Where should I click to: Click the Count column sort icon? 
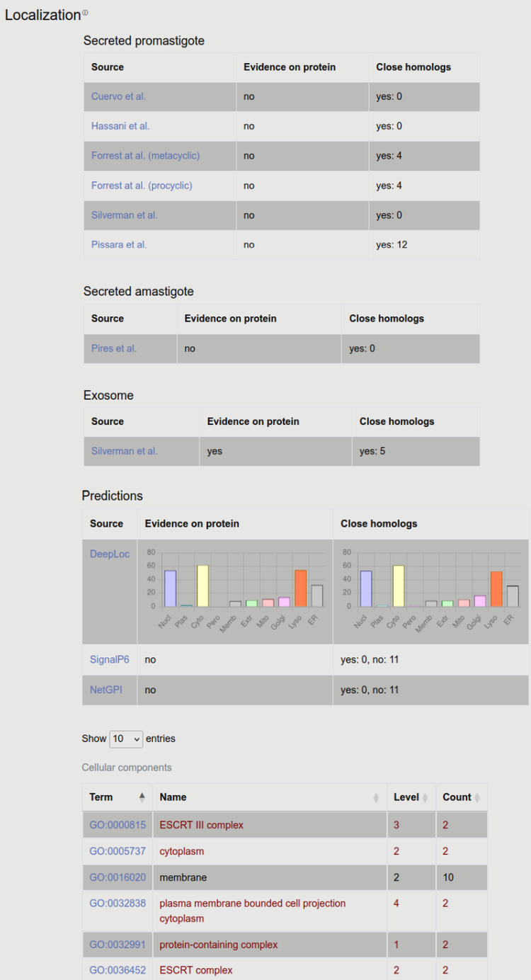click(x=479, y=797)
